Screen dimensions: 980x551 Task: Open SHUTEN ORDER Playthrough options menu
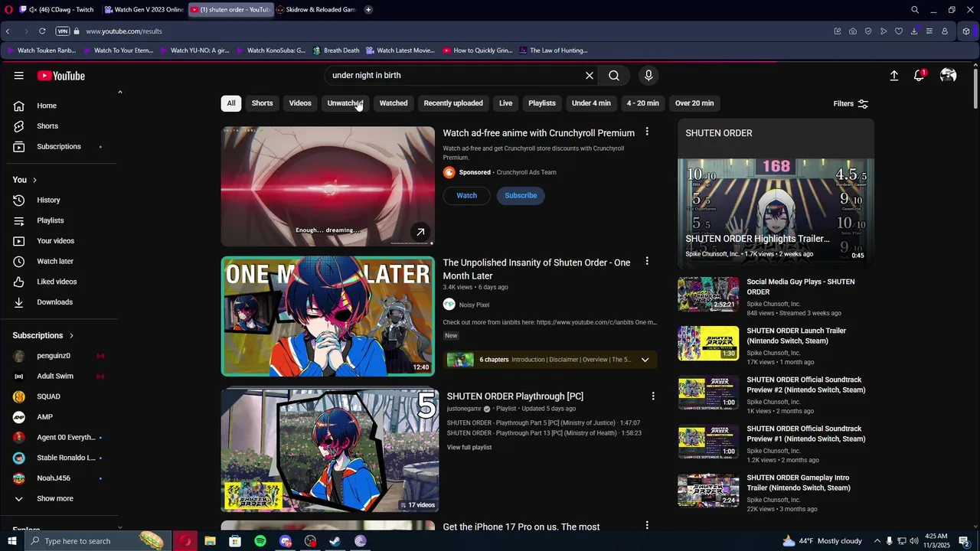pyautogui.click(x=653, y=396)
